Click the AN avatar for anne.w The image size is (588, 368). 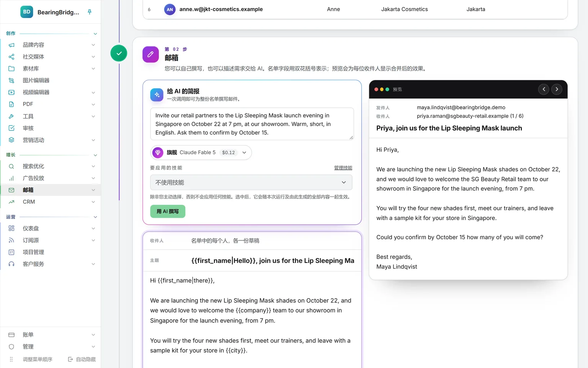[170, 9]
